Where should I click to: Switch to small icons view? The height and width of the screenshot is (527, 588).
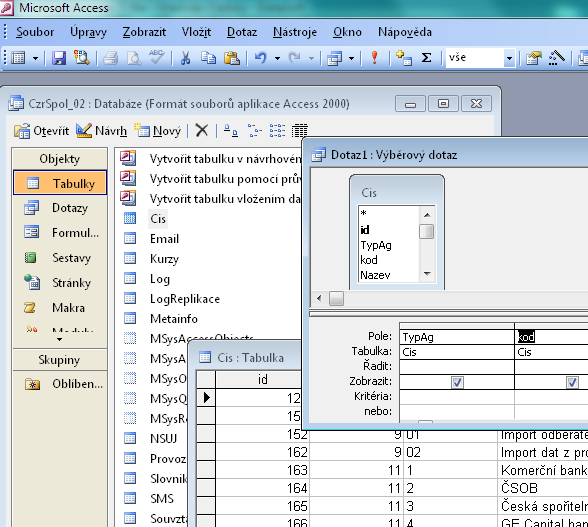[x=255, y=131]
